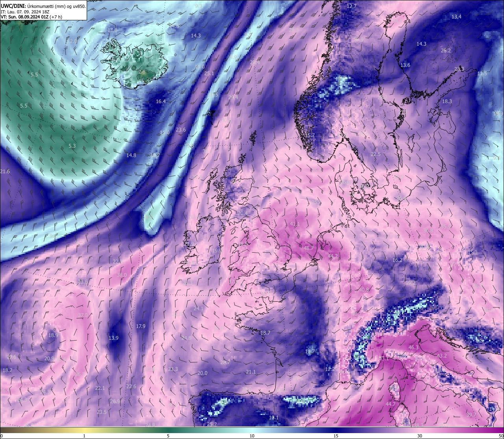Click the 20.0 value in the Bay of Biscay
Screen dimensions: 504x439
coord(202,373)
